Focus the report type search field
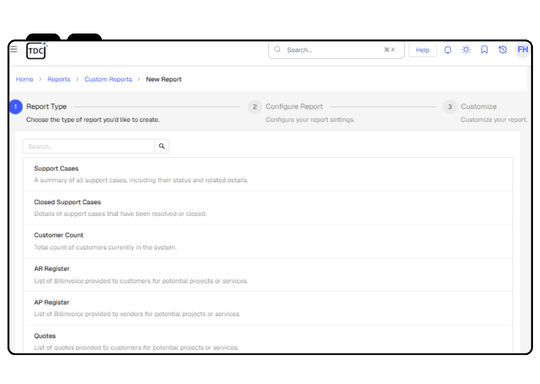Screen dimensions: 540x384 click(89, 146)
